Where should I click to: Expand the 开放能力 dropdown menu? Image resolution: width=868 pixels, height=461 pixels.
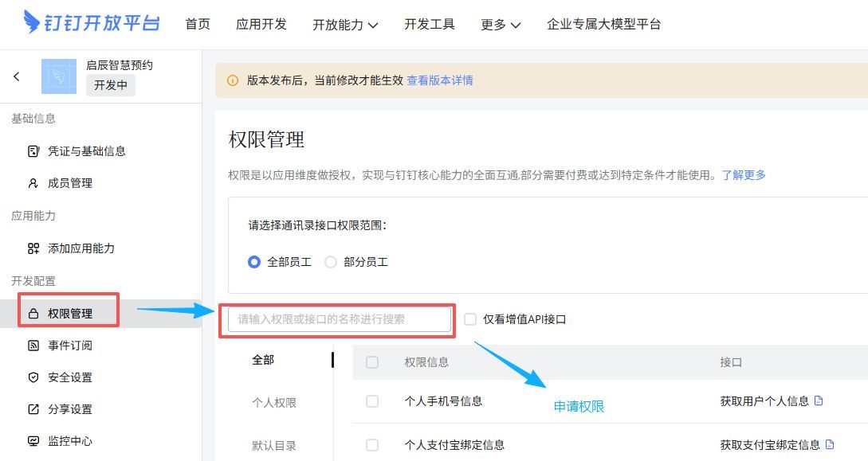pos(345,25)
